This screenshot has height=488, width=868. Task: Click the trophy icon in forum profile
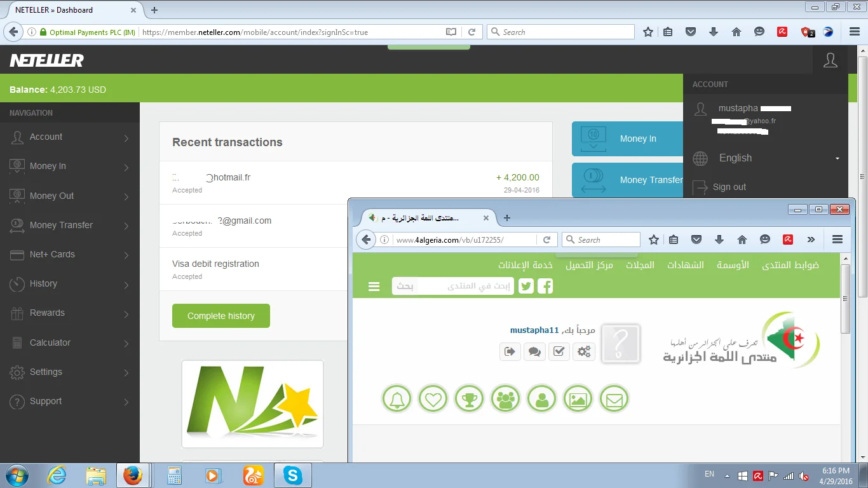(469, 399)
